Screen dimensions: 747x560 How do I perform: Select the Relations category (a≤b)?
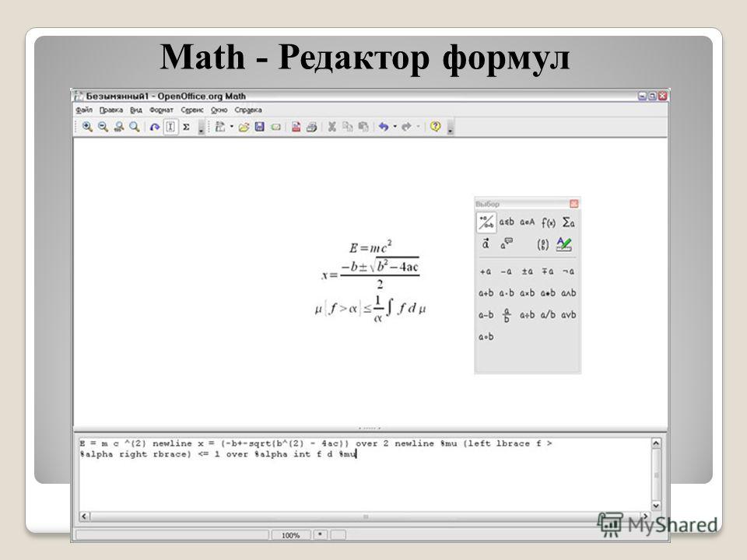507,222
